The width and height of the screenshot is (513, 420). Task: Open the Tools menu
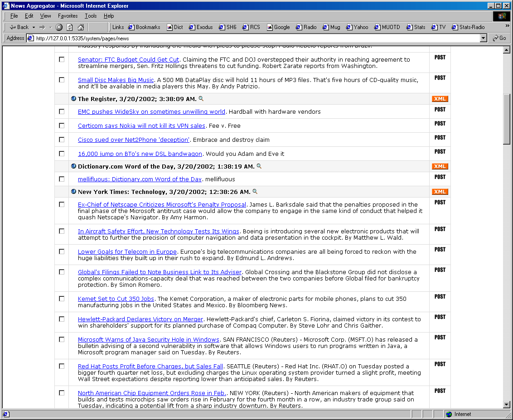click(x=91, y=16)
